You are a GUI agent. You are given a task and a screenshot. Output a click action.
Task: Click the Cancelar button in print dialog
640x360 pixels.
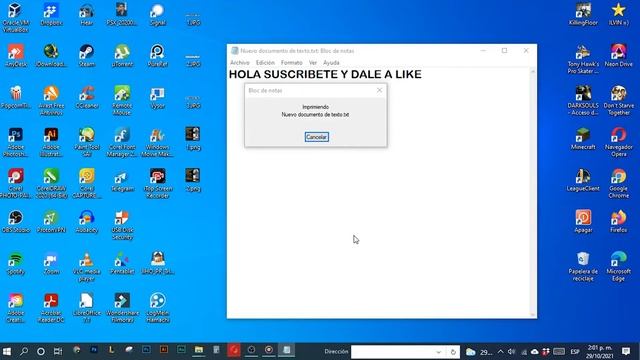click(x=316, y=137)
